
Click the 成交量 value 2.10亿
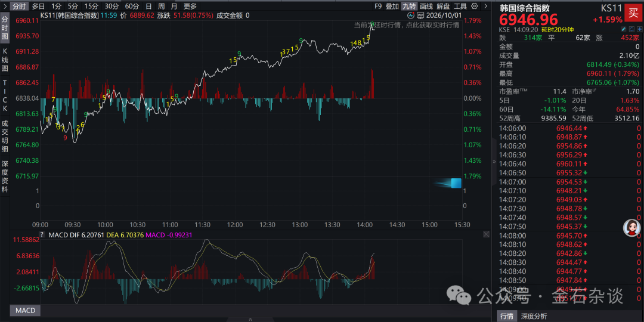coord(629,55)
